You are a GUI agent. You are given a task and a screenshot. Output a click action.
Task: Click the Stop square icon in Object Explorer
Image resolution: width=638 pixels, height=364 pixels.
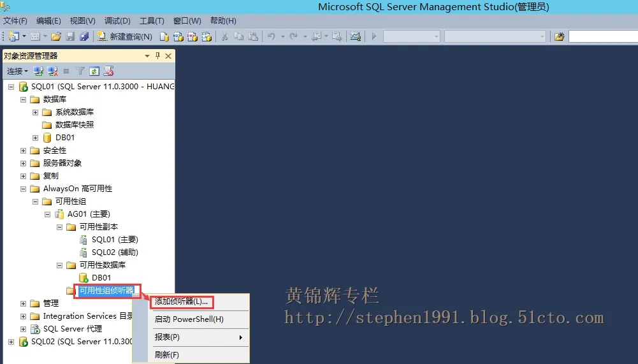coord(66,71)
